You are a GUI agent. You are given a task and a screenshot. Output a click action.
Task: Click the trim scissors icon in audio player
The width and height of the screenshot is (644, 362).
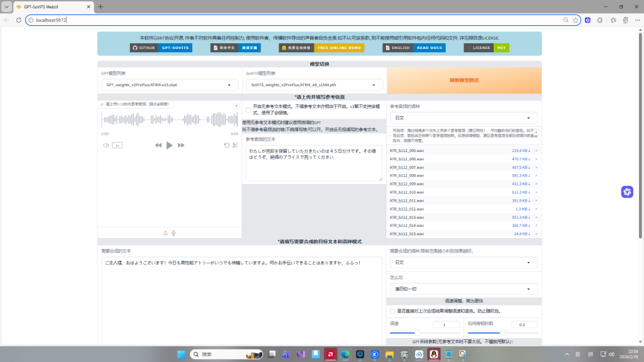tap(235, 145)
